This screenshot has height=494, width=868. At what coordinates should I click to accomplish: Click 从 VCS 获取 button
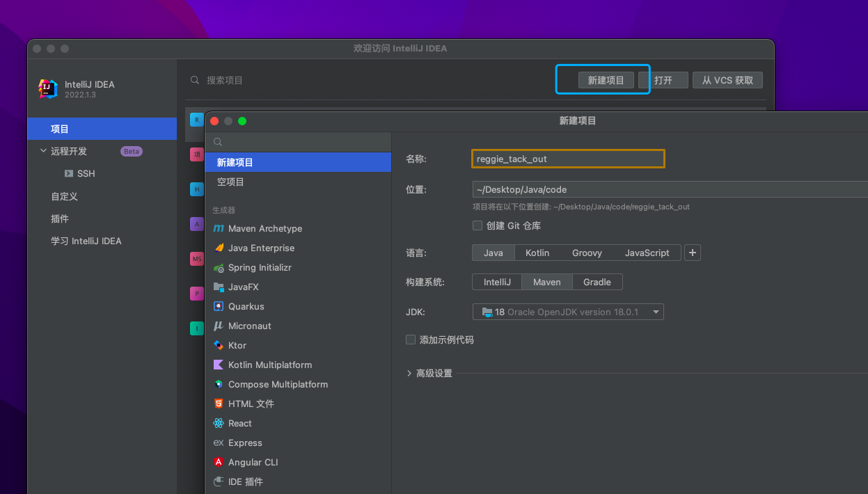pyautogui.click(x=727, y=80)
